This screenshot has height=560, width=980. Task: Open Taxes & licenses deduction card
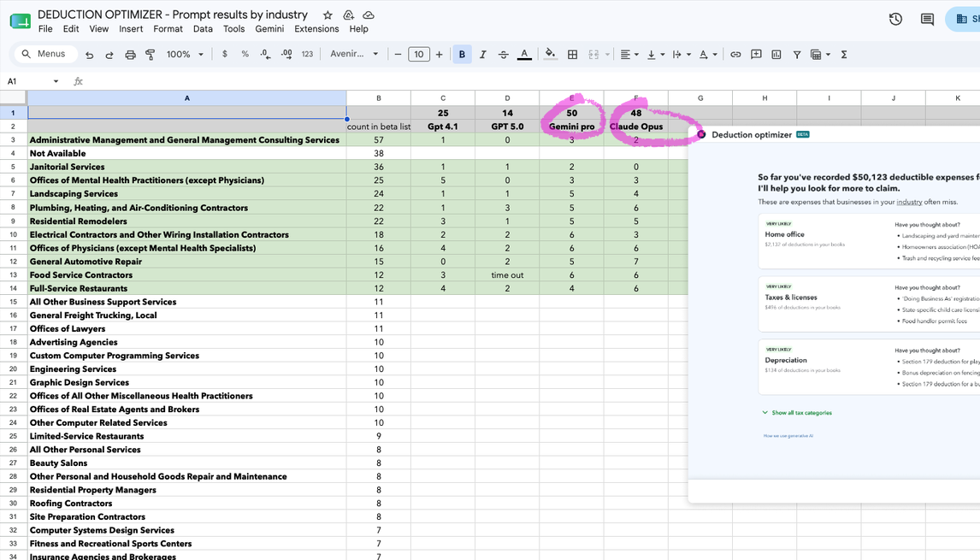(869, 304)
